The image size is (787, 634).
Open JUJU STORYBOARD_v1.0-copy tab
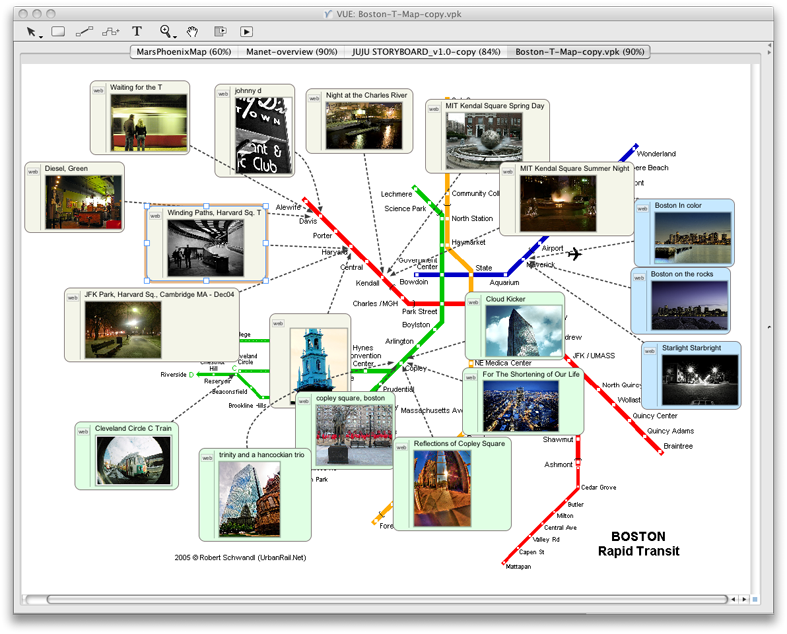426,52
